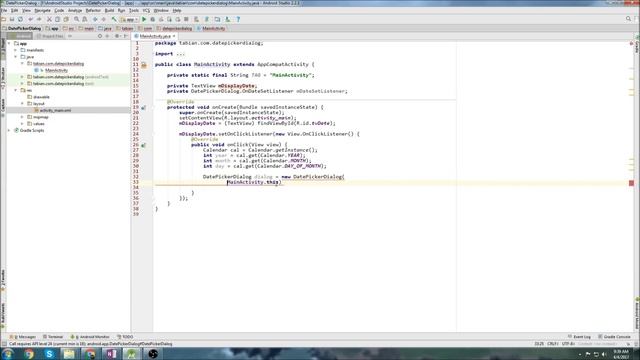Expand the values folder arrow
The height and width of the screenshot is (360, 640).
click(x=22, y=124)
